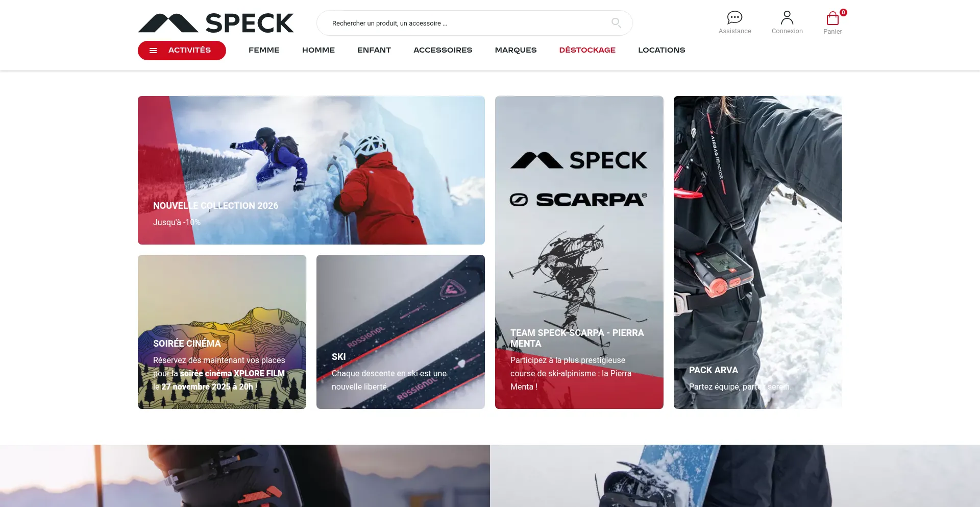Expand the Marques menu
This screenshot has height=507, width=980.
tap(516, 50)
